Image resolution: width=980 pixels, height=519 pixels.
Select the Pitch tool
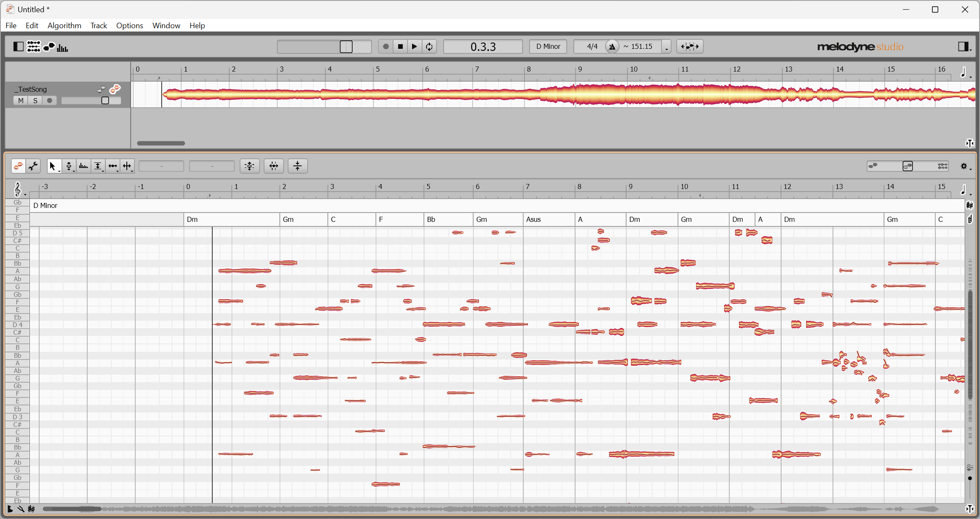69,166
